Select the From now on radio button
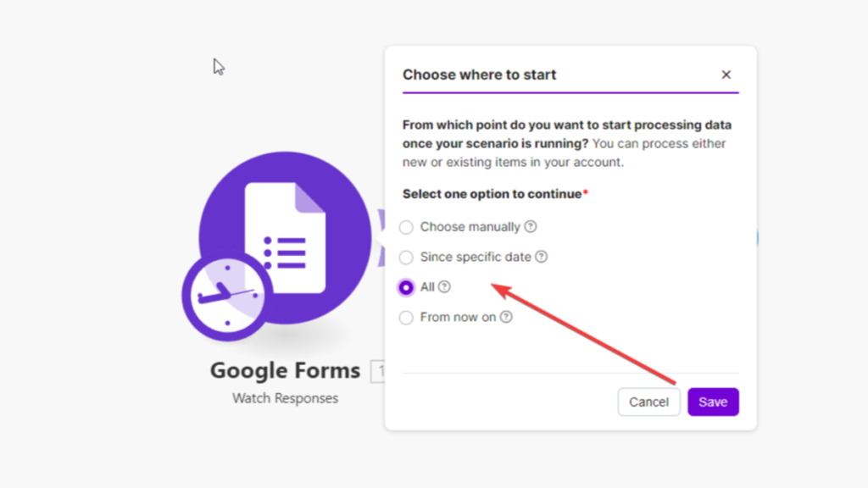This screenshot has height=488, width=868. [x=406, y=317]
